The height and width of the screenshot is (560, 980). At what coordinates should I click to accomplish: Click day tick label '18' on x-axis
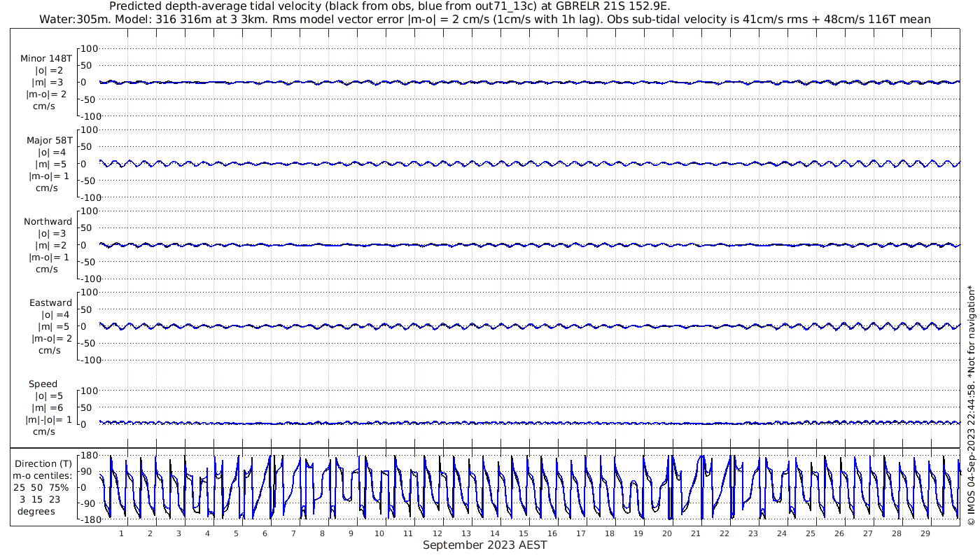pos(610,533)
